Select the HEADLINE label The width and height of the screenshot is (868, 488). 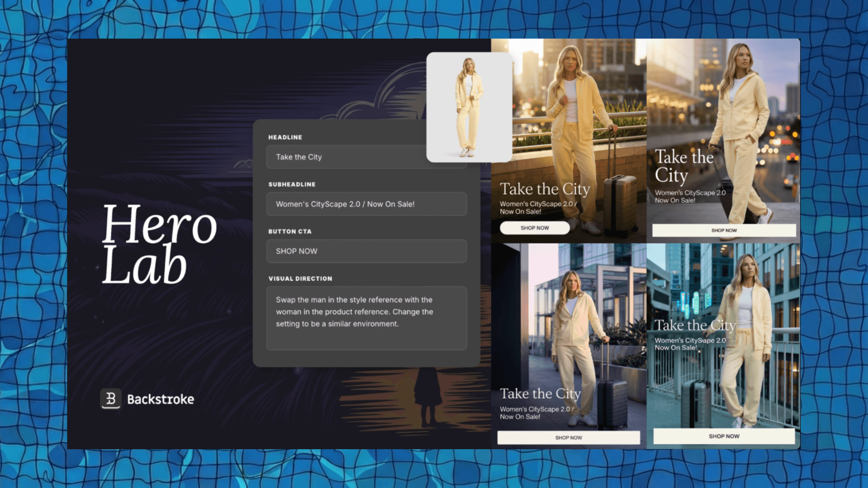click(285, 137)
